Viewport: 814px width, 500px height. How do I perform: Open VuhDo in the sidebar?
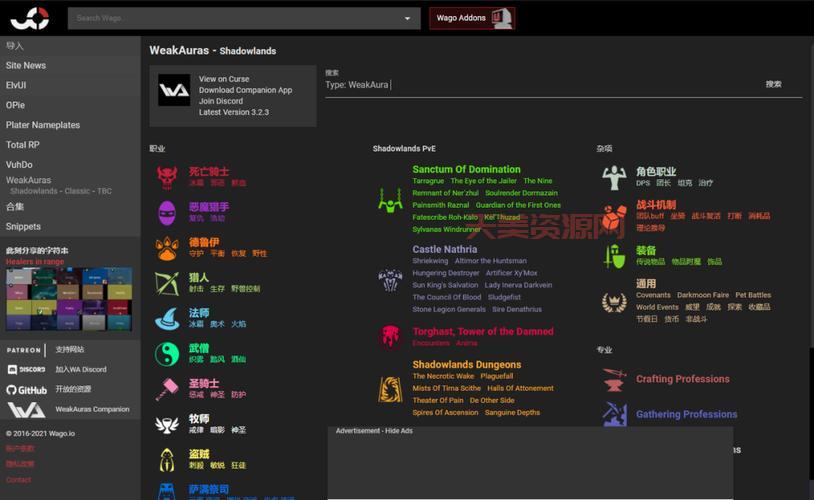pos(19,164)
